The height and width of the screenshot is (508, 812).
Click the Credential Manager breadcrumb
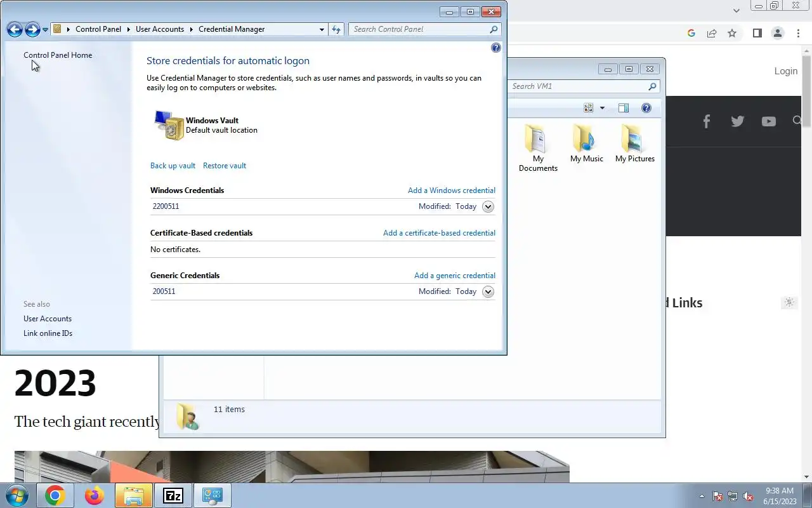pos(232,29)
